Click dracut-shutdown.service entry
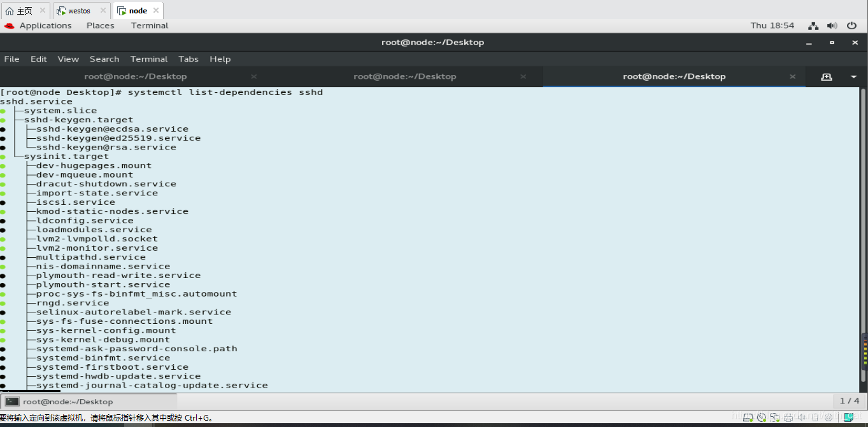Screen dimensions: 868x427 pos(106,184)
